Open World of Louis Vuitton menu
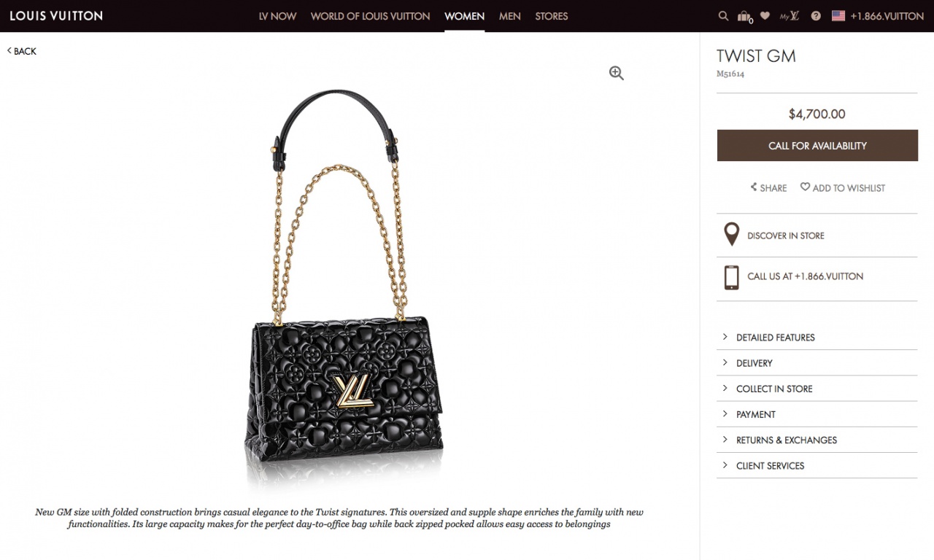 point(370,16)
